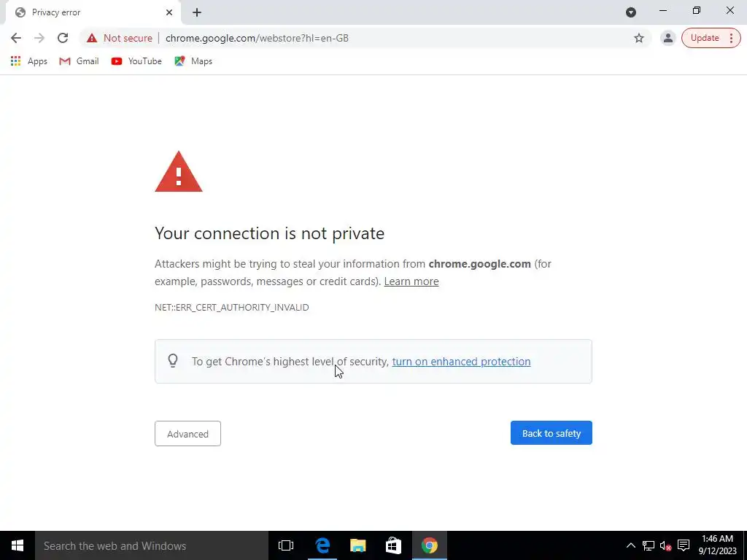Click the Learn more link
Viewport: 747px width, 560px height.
411,281
